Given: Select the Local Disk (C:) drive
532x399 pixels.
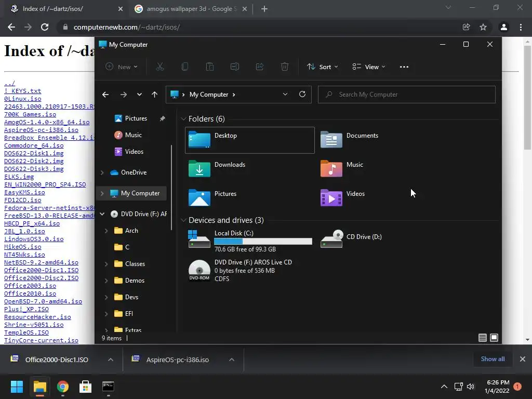Looking at the screenshot, I should coord(250,241).
